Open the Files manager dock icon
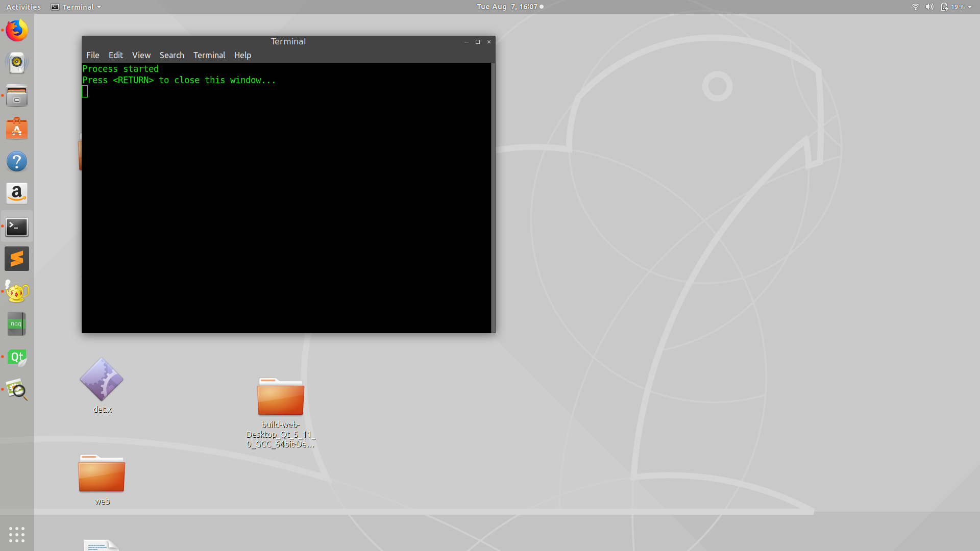Viewport: 980px width, 551px height. click(x=17, y=96)
